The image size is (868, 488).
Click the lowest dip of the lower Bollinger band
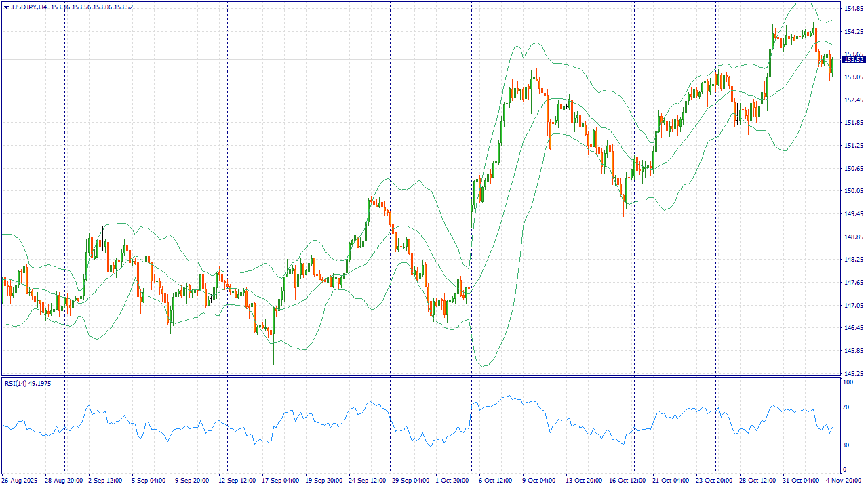pyautogui.click(x=484, y=366)
